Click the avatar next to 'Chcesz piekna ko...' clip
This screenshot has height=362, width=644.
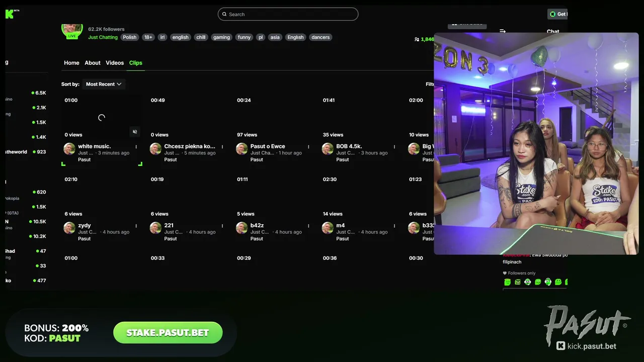155,149
